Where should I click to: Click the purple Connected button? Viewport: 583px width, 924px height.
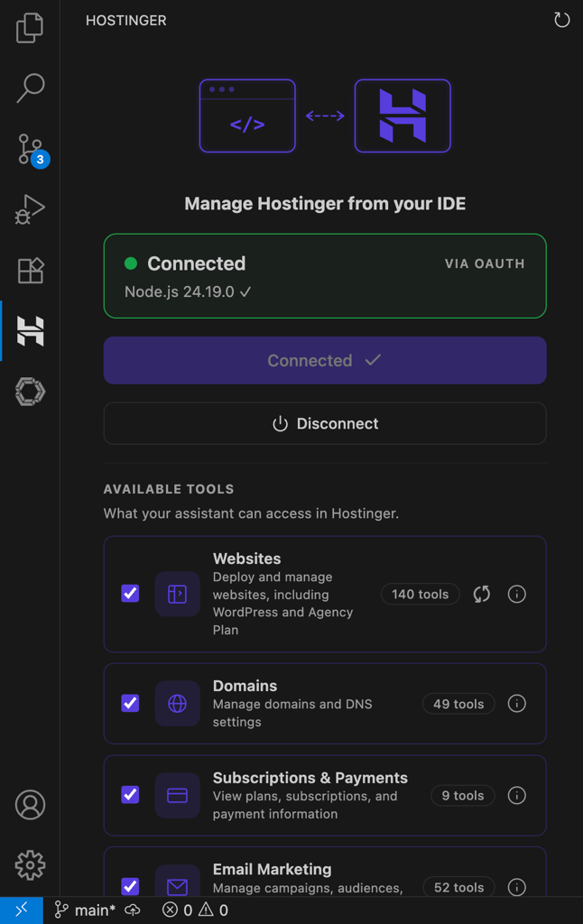(x=325, y=361)
